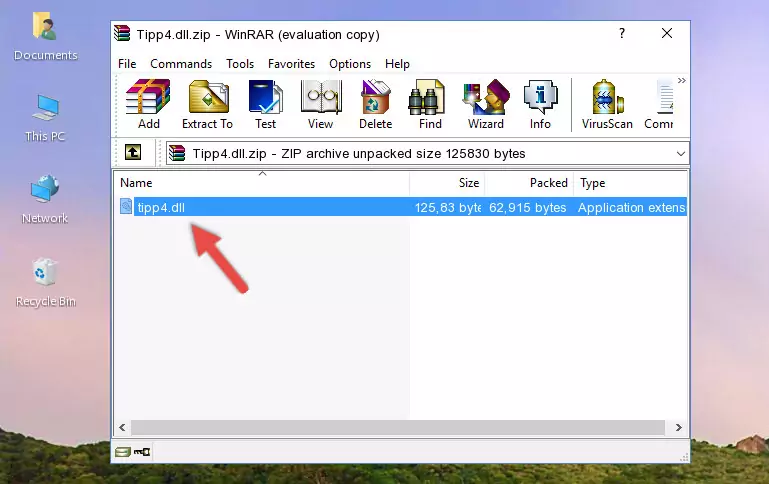769x484 pixels.
Task: Select the Network desktop icon
Action: 45,199
